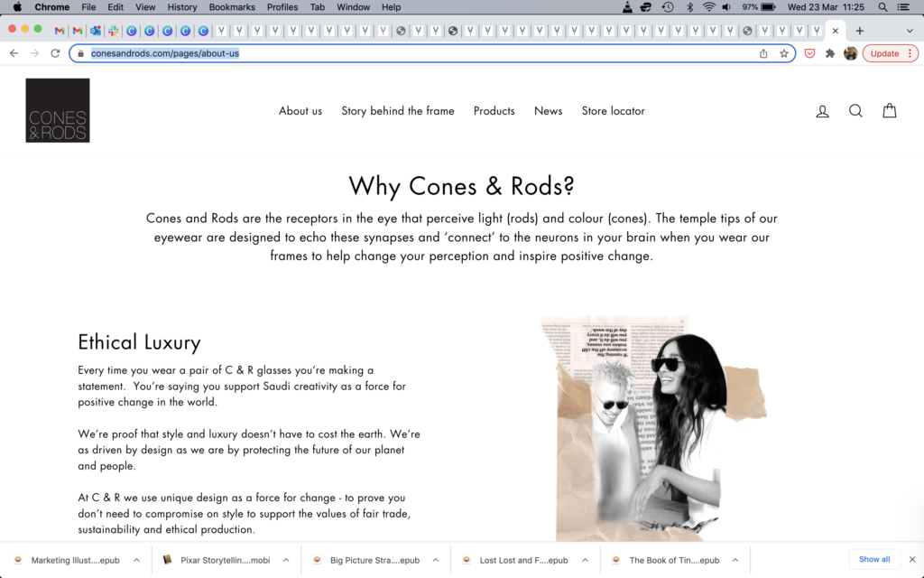
Task: Reload the current page
Action: [55, 53]
